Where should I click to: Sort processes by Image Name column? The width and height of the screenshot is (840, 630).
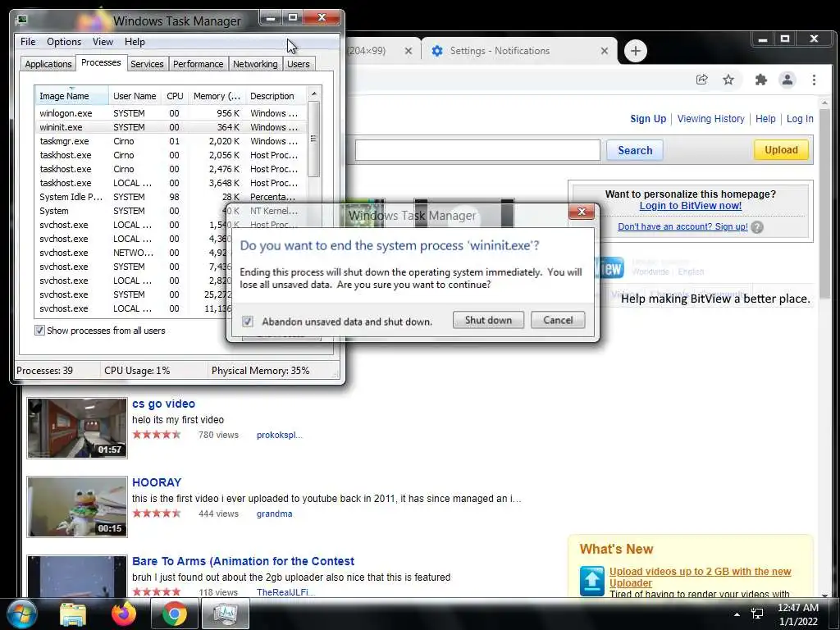pyautogui.click(x=72, y=96)
